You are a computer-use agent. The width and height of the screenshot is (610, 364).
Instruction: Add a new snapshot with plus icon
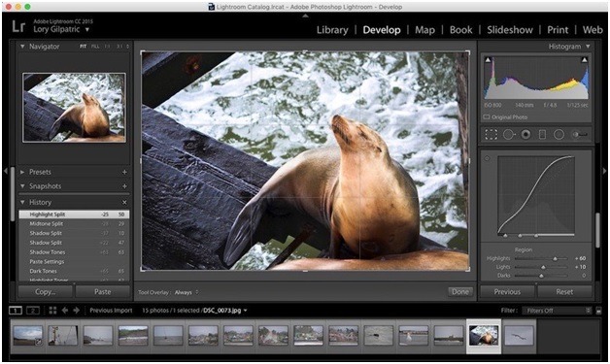[x=124, y=186]
